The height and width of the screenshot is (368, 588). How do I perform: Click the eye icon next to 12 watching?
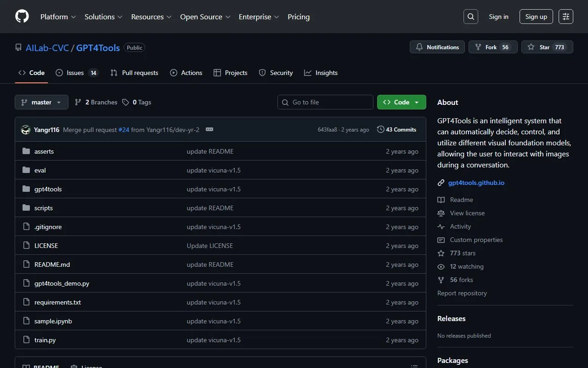click(x=441, y=266)
